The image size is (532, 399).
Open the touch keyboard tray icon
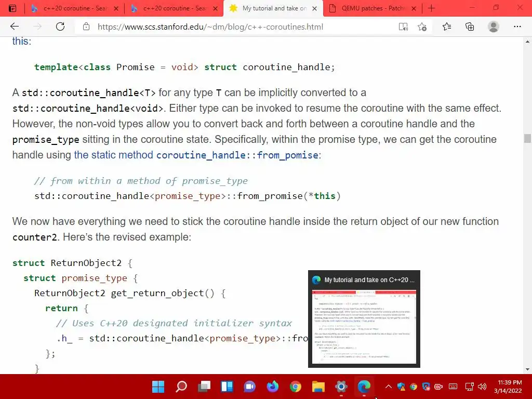point(453,387)
